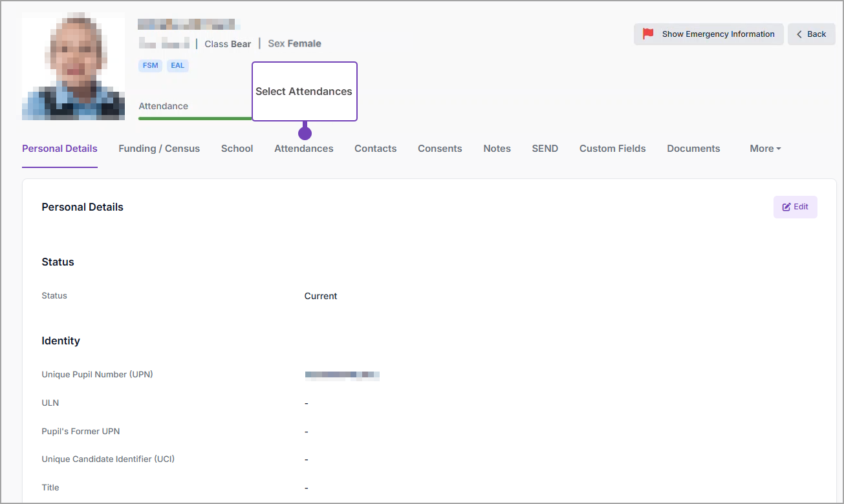View the Documents tab
The image size is (844, 504).
[x=693, y=149]
